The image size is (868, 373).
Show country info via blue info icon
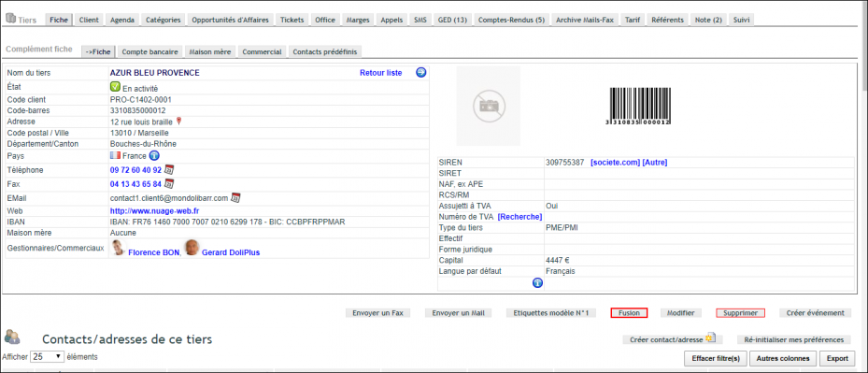154,156
